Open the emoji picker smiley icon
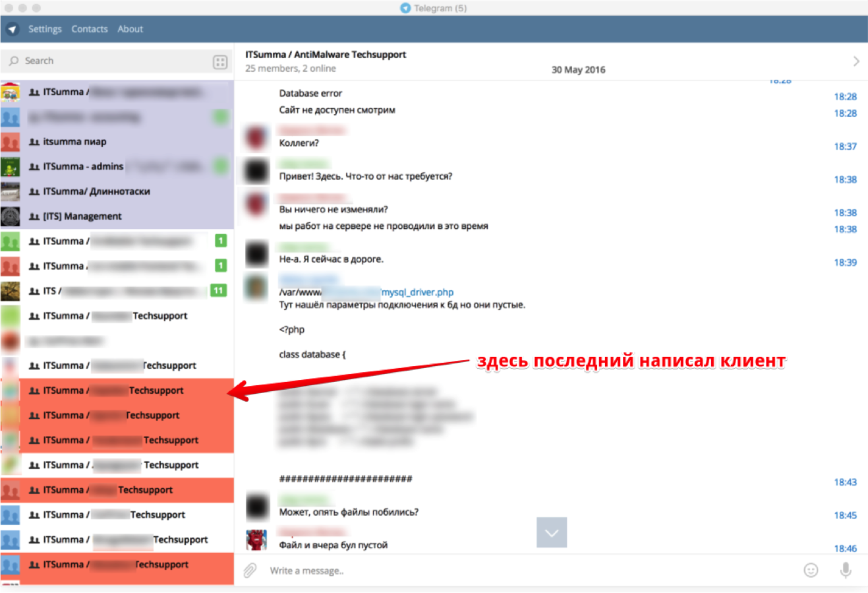The image size is (868, 593). pyautogui.click(x=809, y=570)
